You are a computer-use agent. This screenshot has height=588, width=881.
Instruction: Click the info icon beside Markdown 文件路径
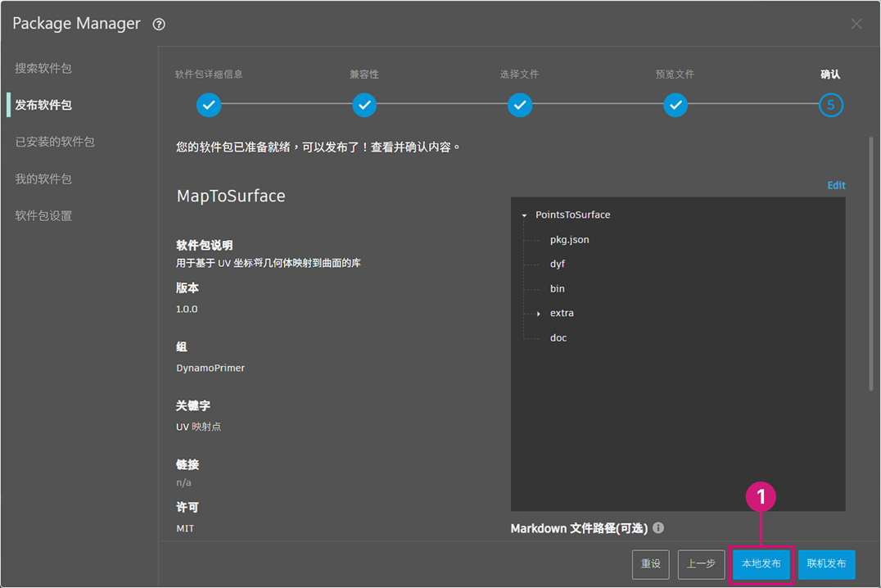point(658,528)
